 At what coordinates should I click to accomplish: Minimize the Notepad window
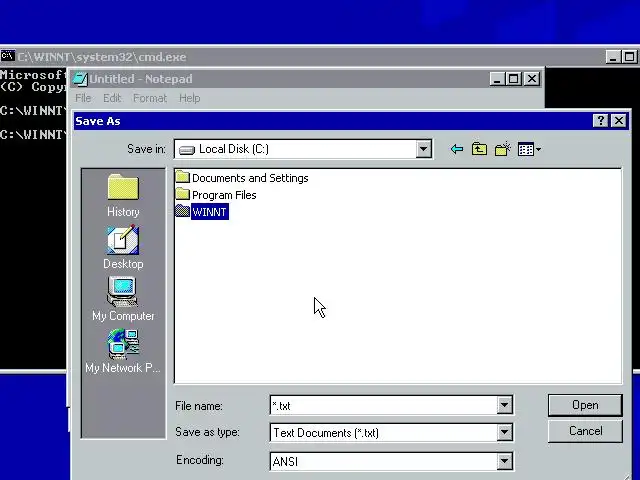(x=496, y=79)
